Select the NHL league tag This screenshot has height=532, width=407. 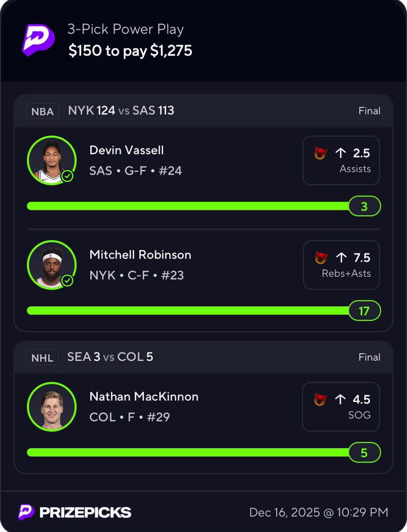coord(42,357)
